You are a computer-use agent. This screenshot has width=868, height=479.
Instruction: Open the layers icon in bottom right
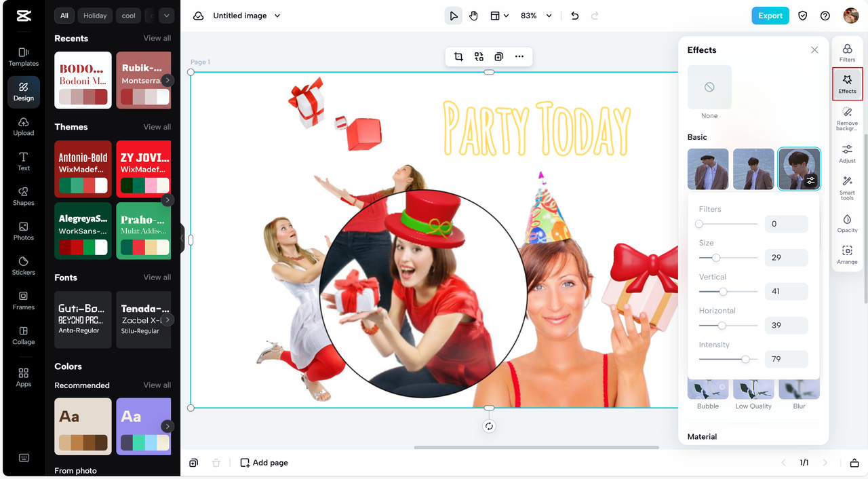click(x=854, y=463)
